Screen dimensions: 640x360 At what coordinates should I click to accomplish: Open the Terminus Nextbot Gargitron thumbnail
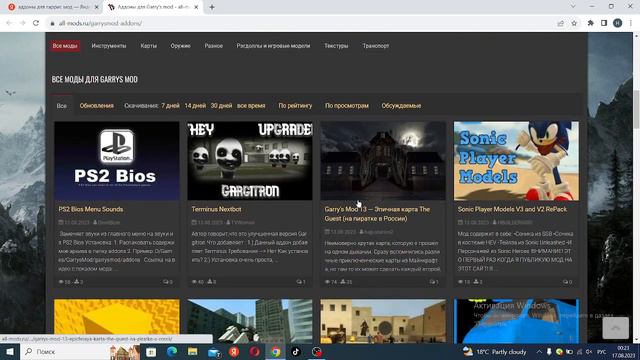pyautogui.click(x=250, y=161)
